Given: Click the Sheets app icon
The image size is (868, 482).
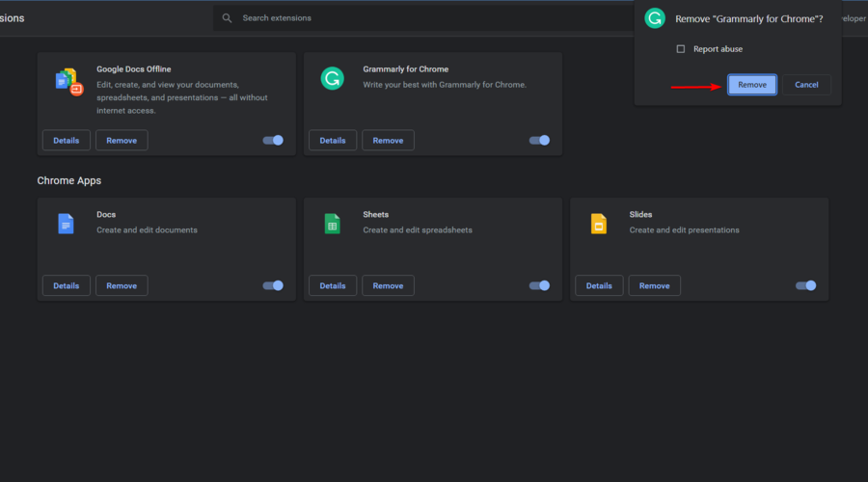Looking at the screenshot, I should pos(332,224).
